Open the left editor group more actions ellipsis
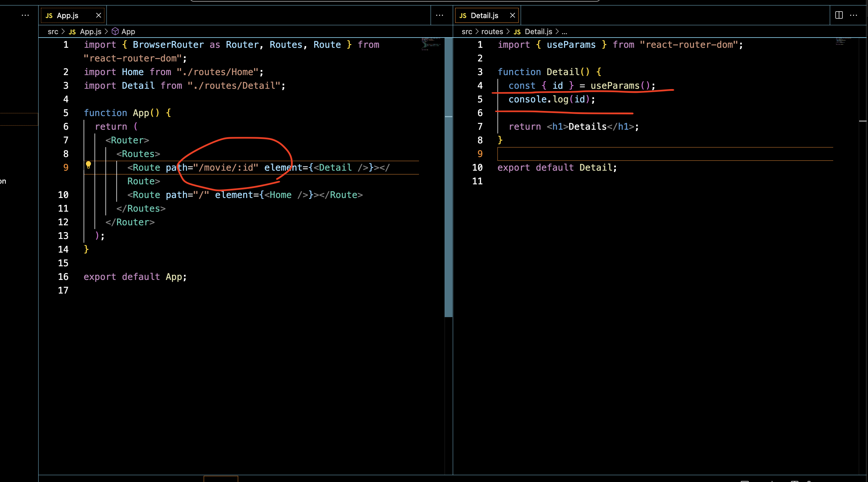Screen dimensions: 868x482 pos(439,15)
